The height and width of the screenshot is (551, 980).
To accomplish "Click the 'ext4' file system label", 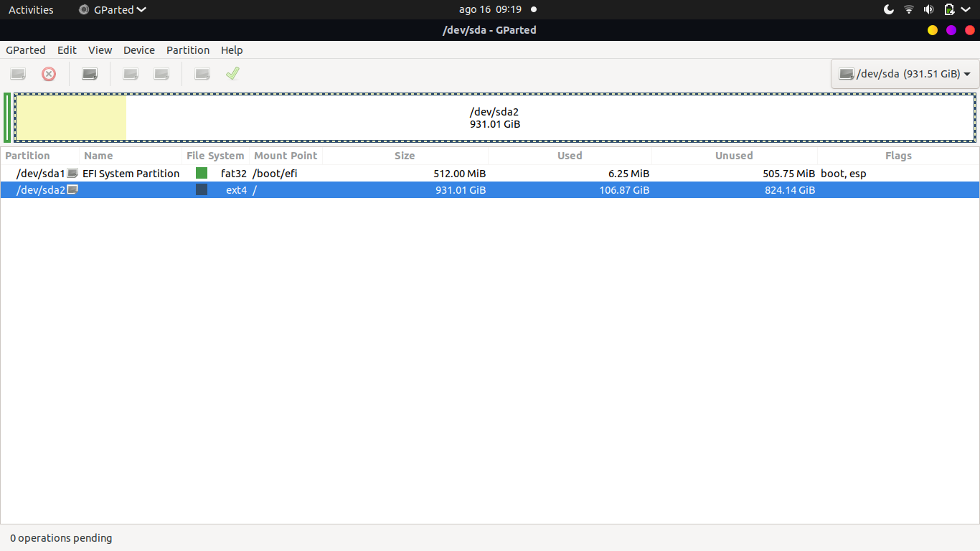I will click(x=236, y=190).
